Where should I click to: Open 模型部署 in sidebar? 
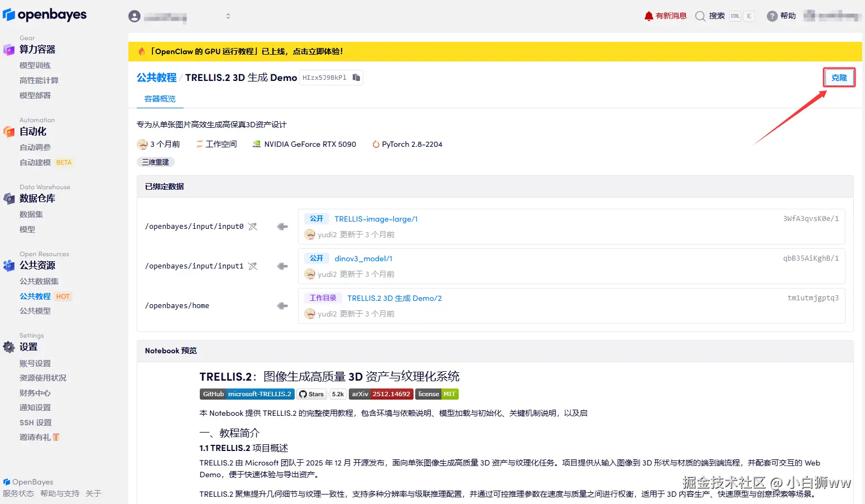tap(35, 95)
